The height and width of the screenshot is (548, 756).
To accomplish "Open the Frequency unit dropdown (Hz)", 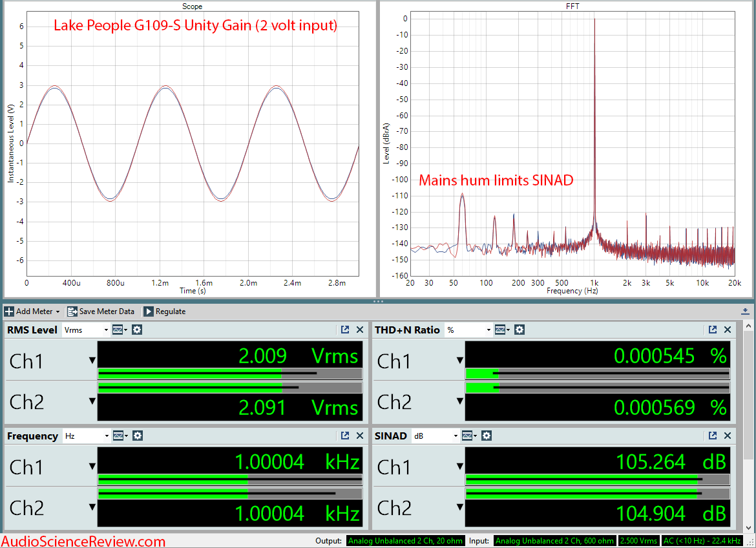I will [87, 436].
